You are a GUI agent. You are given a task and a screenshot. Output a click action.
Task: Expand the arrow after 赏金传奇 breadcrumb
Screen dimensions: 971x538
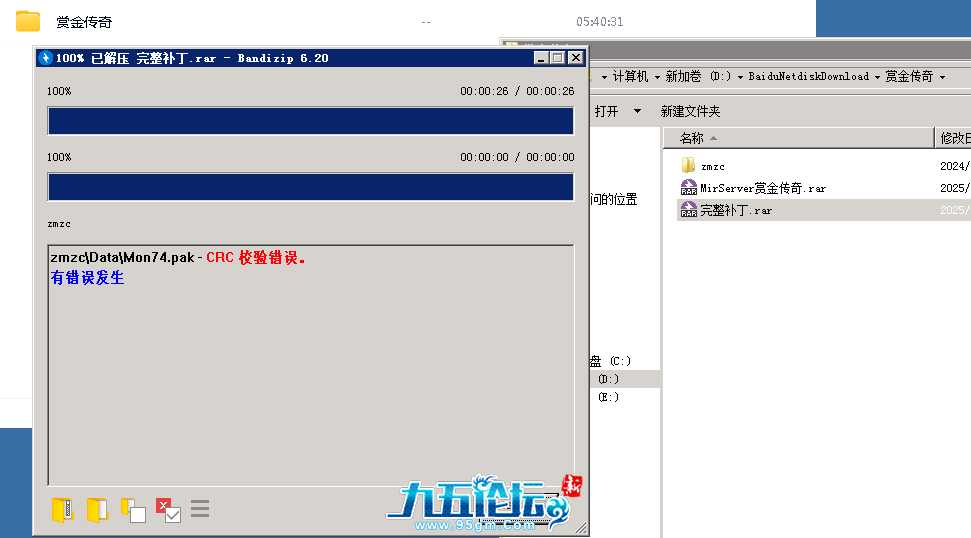point(943,77)
